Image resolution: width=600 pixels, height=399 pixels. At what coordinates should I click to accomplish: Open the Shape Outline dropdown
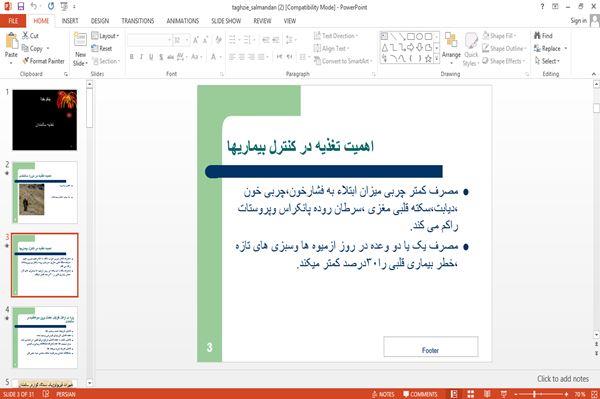coord(504,48)
